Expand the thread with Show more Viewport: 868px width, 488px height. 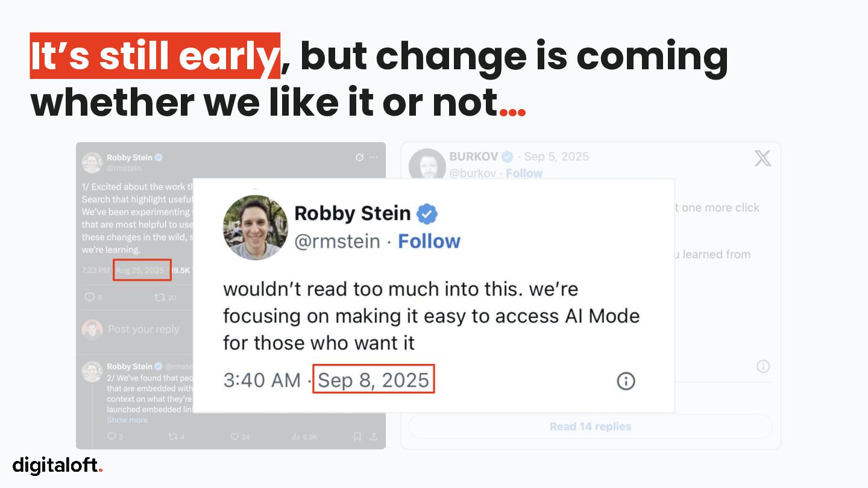click(x=127, y=420)
